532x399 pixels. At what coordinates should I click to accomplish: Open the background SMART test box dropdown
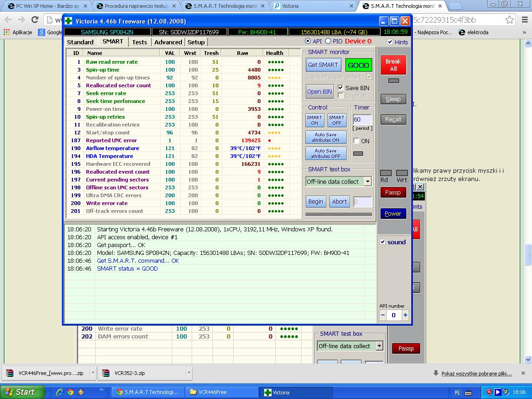(x=380, y=346)
